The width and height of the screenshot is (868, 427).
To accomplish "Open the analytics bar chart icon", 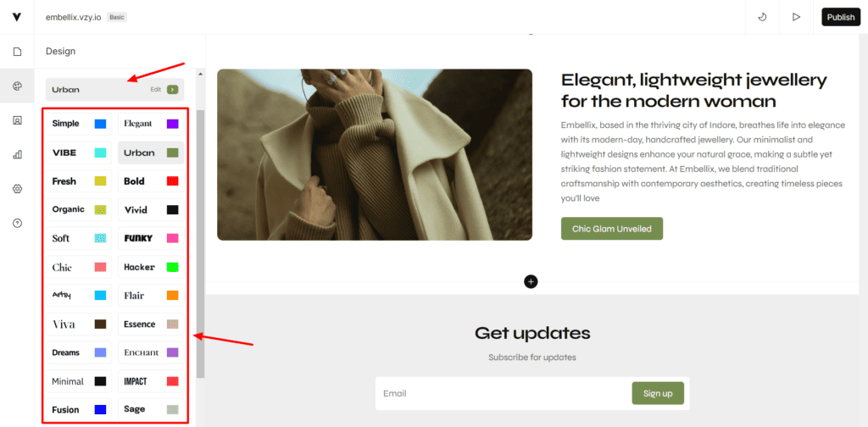I will point(17,155).
